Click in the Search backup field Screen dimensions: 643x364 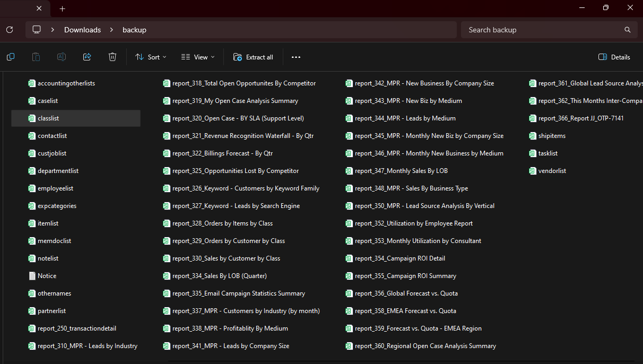(541, 30)
